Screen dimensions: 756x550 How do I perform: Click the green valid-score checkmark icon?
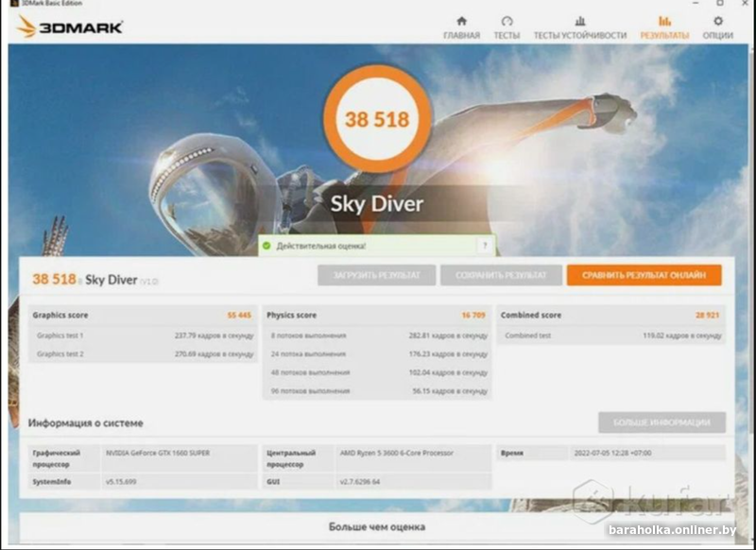tap(266, 246)
